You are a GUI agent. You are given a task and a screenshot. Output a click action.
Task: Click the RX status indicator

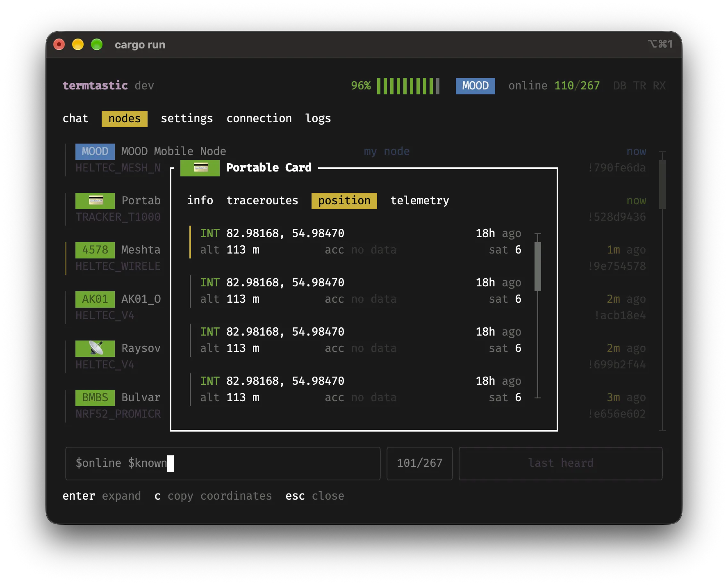(x=659, y=86)
